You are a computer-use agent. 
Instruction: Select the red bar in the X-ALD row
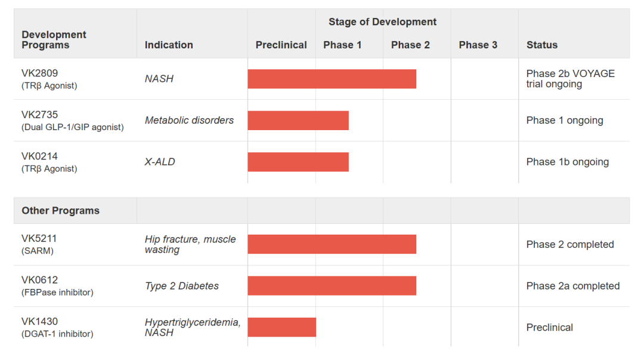click(298, 162)
